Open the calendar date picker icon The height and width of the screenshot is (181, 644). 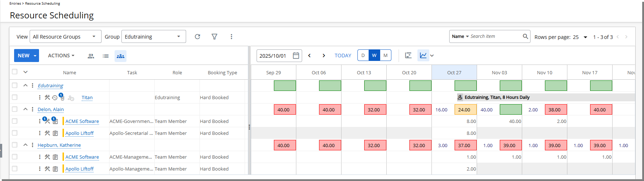(x=296, y=56)
